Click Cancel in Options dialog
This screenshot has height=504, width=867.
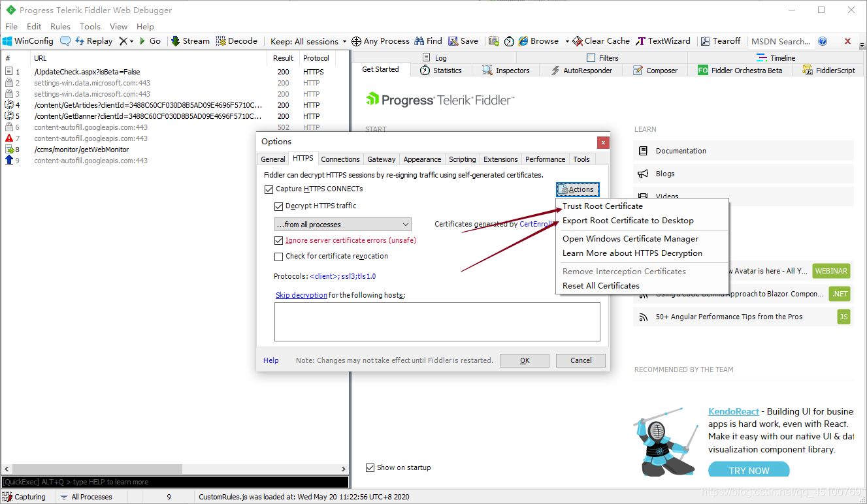[581, 360]
